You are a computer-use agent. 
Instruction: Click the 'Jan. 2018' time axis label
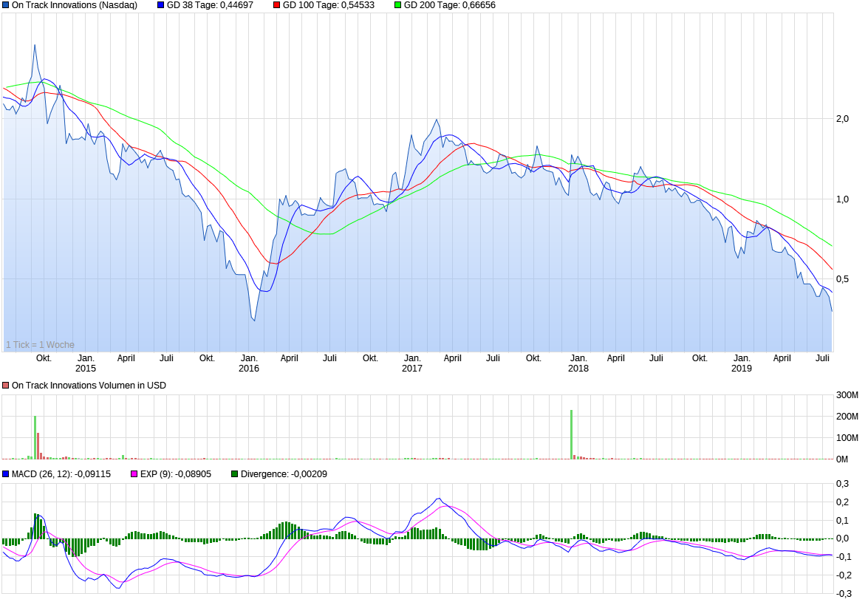click(x=578, y=363)
